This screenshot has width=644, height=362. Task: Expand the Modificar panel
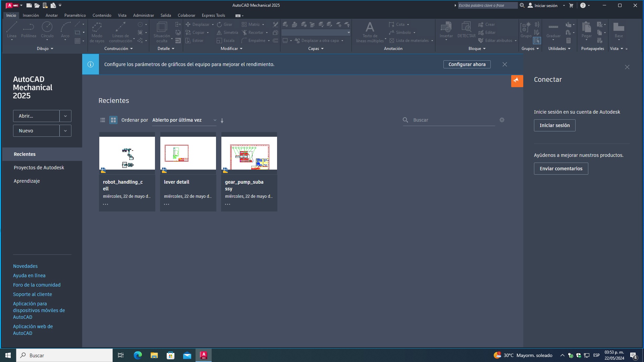231,49
